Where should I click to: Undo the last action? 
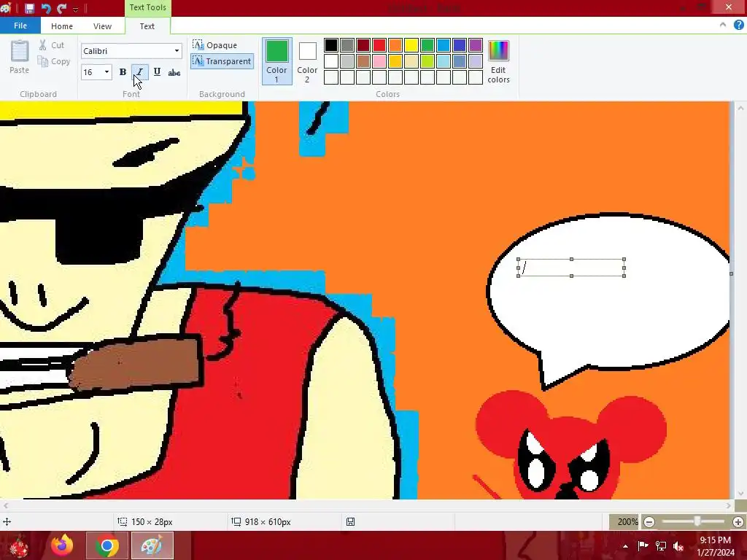[x=46, y=8]
